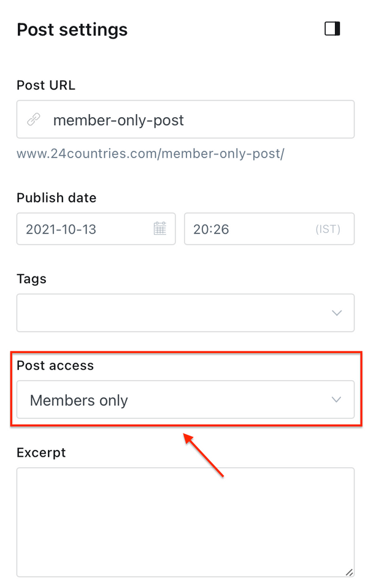Click the (IST) timezone label

(x=328, y=228)
